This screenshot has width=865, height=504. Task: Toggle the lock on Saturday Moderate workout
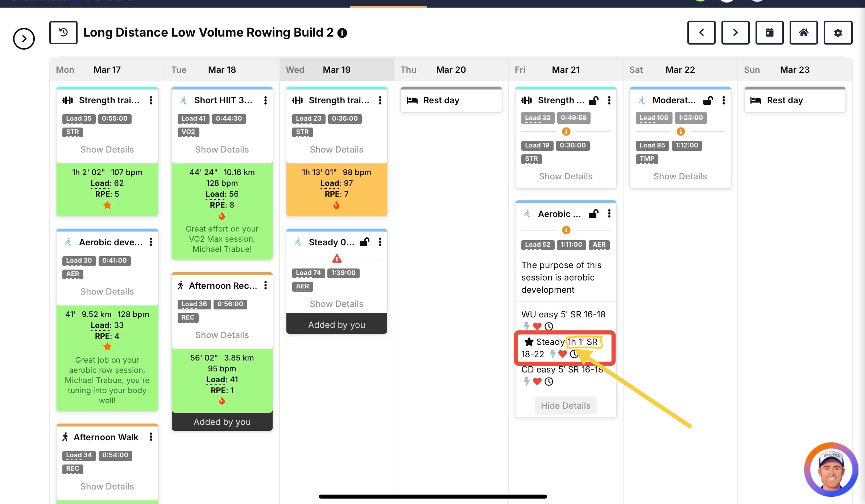708,100
